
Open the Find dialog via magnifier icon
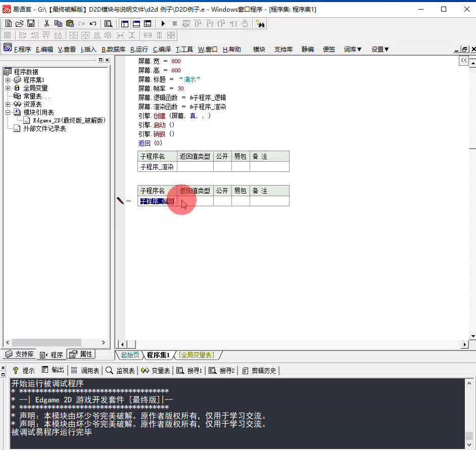click(x=109, y=24)
